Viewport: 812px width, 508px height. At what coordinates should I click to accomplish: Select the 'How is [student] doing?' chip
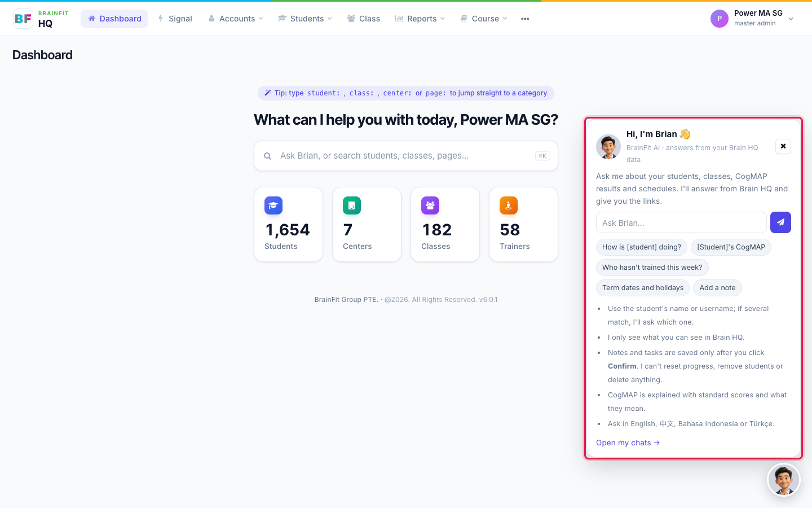click(x=642, y=247)
